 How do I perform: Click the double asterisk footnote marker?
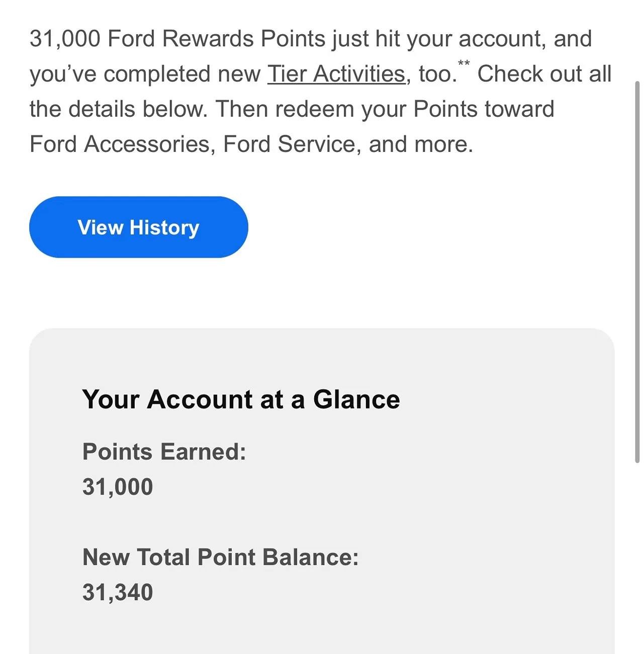pyautogui.click(x=464, y=63)
